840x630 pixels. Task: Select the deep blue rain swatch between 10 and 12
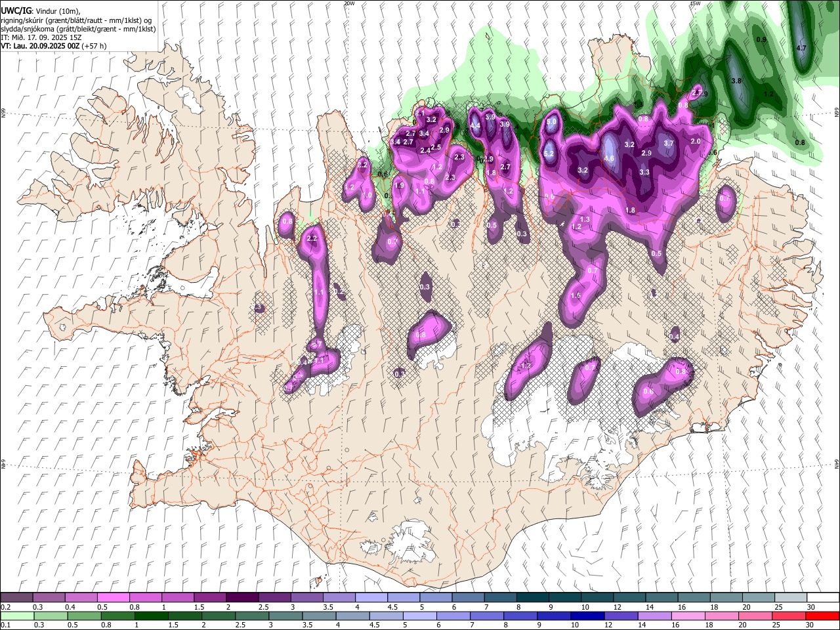click(x=587, y=616)
